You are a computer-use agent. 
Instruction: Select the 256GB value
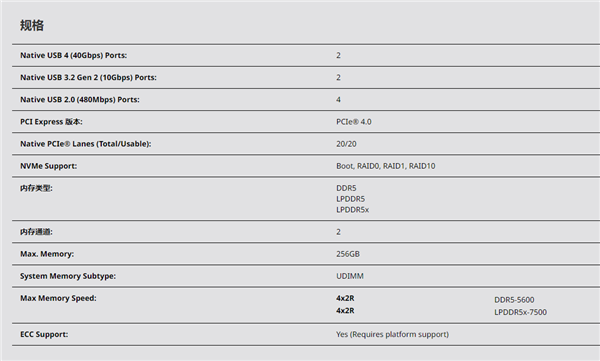coord(348,254)
